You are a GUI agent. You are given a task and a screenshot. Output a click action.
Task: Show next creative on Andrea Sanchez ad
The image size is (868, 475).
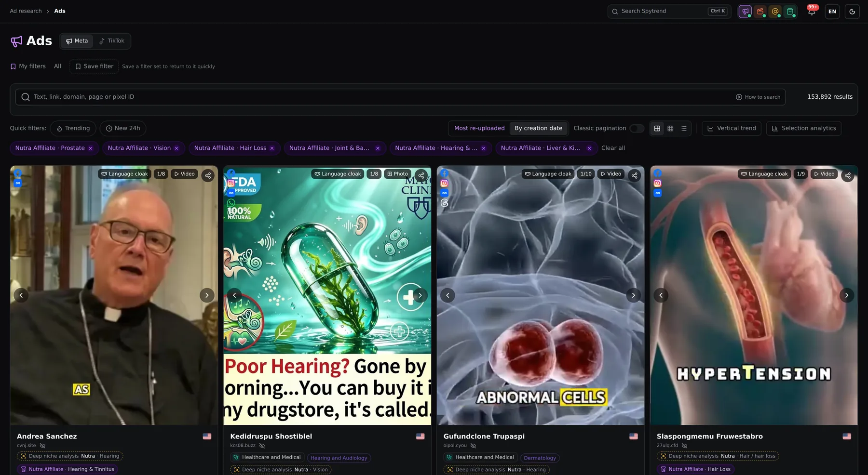click(x=207, y=295)
